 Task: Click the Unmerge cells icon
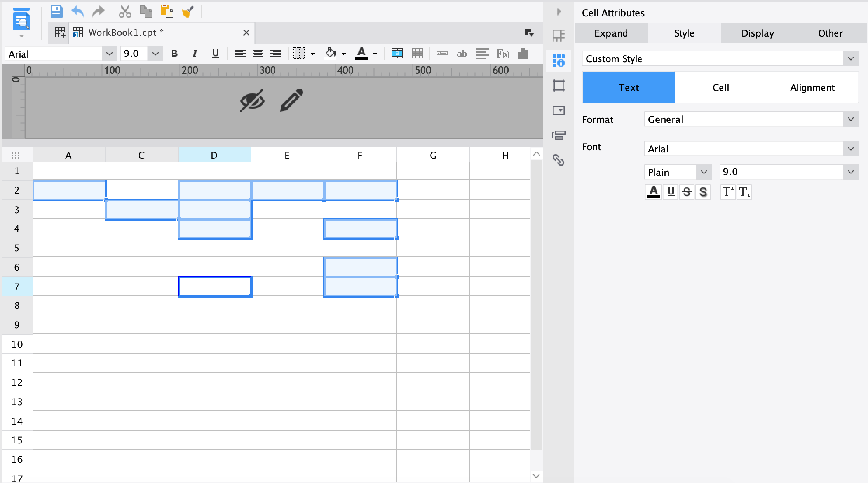[x=417, y=54]
